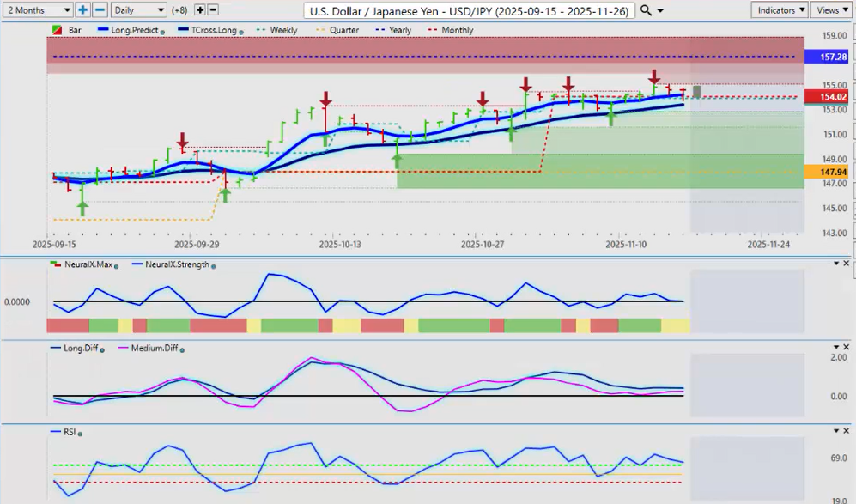Close the NeuralX indicator panel

pyautogui.click(x=848, y=263)
